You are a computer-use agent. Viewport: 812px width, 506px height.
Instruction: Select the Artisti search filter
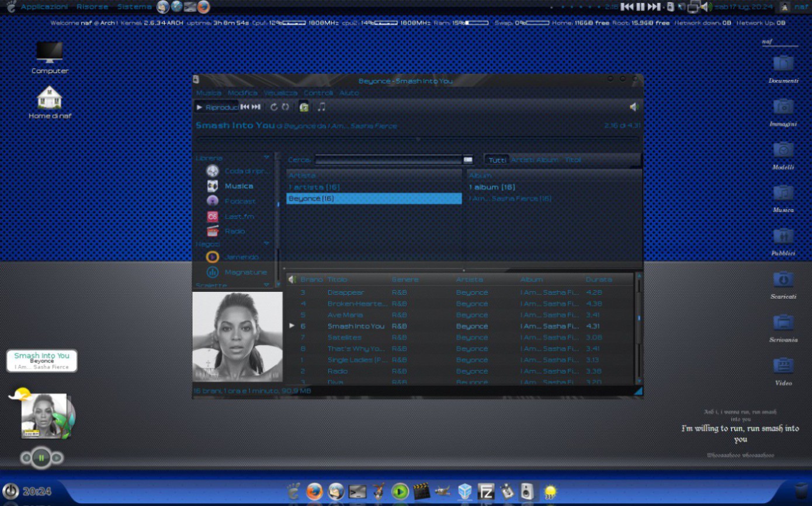(x=523, y=160)
